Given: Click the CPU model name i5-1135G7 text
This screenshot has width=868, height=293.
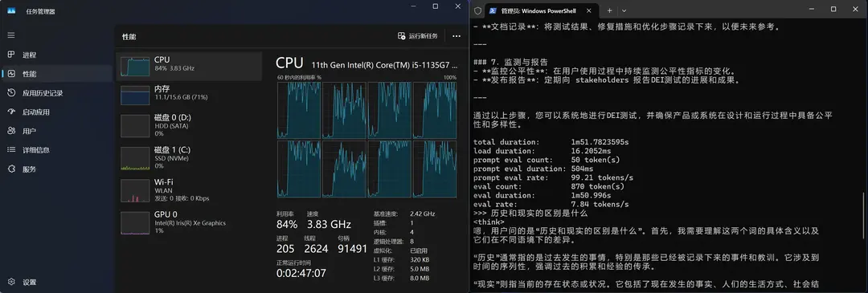Looking at the screenshot, I should [x=384, y=65].
